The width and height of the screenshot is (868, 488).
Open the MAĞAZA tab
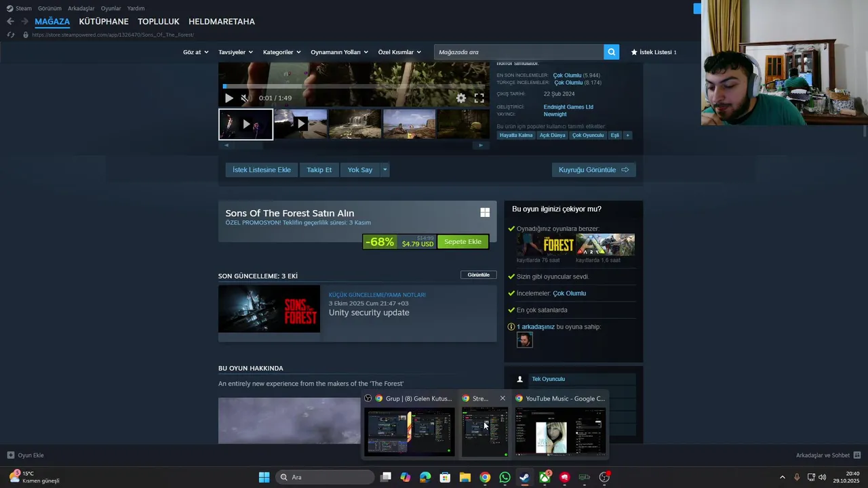52,22
